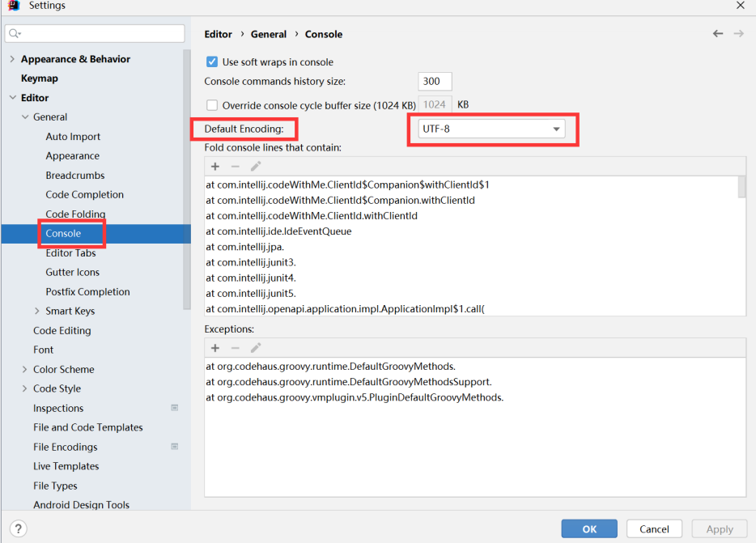Open File Encodings settings
This screenshot has width=756, height=543.
click(x=65, y=447)
